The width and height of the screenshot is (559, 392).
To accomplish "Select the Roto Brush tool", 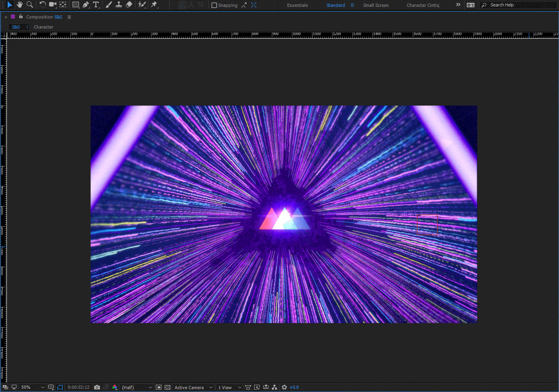I will pos(142,4).
